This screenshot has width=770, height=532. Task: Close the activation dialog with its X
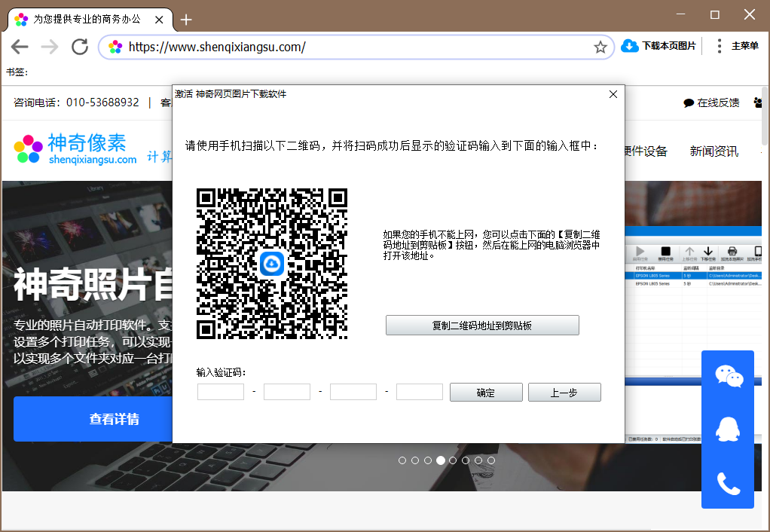pyautogui.click(x=613, y=94)
